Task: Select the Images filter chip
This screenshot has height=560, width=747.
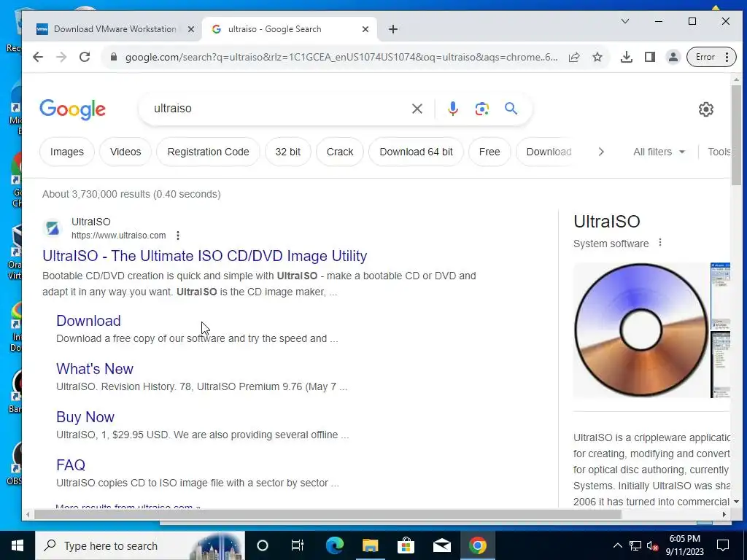Action: tap(66, 152)
